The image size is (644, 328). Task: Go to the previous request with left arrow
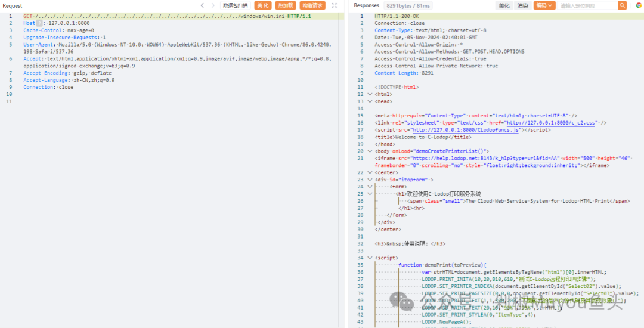[x=202, y=5]
